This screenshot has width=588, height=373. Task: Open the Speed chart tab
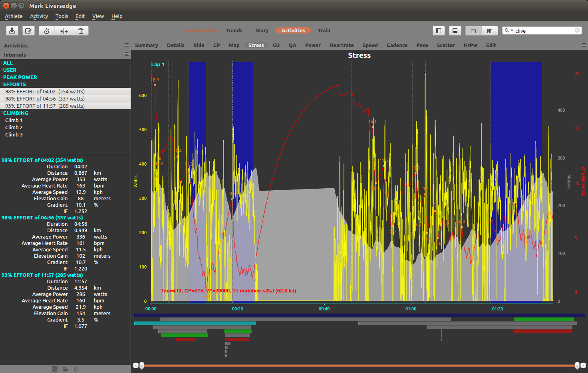pyautogui.click(x=370, y=45)
